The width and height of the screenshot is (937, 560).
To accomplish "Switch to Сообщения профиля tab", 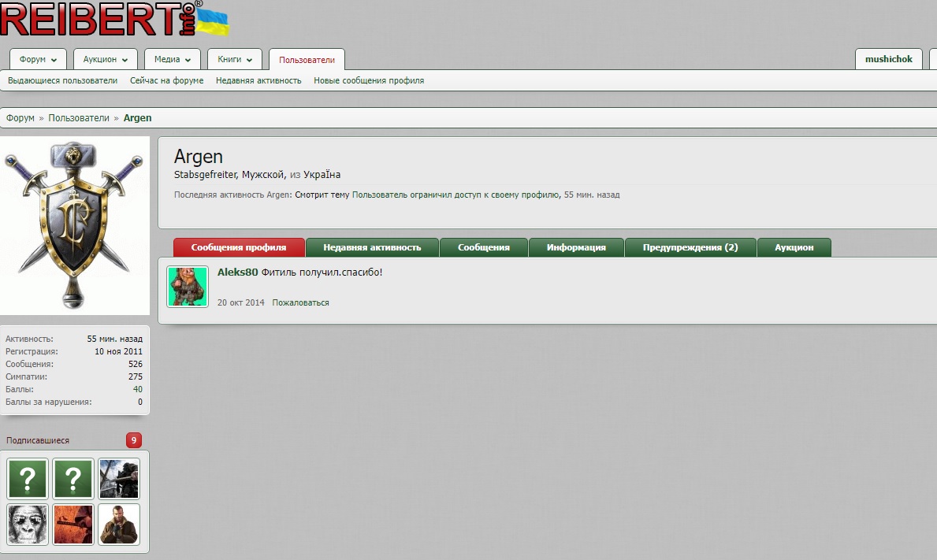I will (239, 247).
